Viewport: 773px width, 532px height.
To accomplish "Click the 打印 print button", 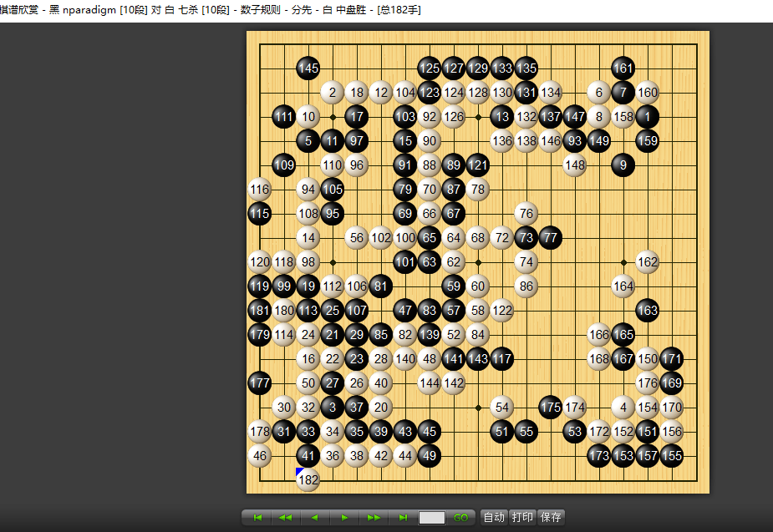I will tap(523, 518).
